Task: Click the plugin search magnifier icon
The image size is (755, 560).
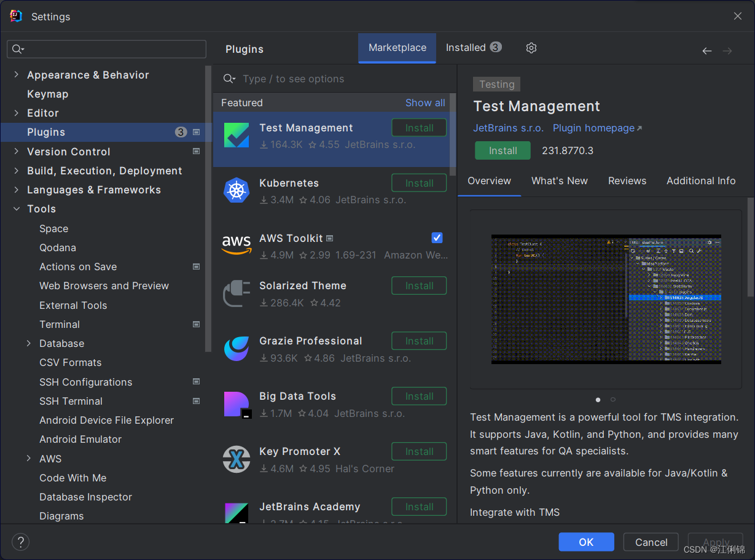Action: click(x=229, y=79)
